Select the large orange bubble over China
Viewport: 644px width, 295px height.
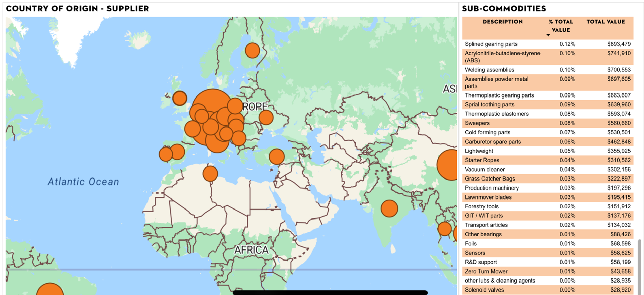447,165
